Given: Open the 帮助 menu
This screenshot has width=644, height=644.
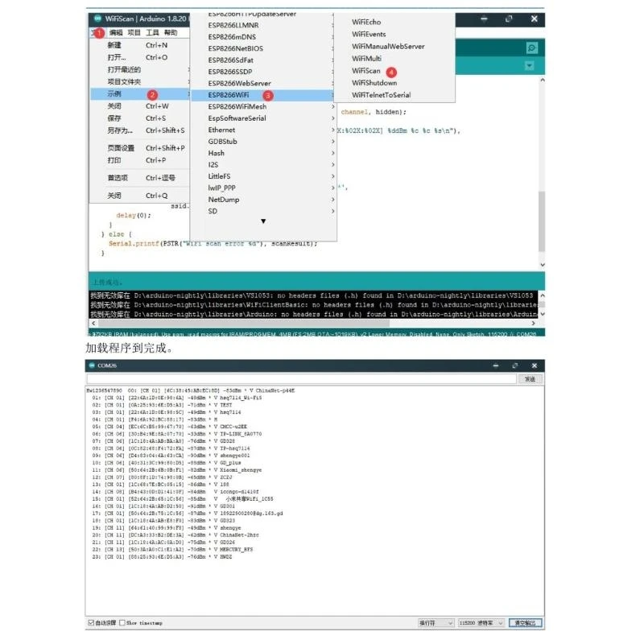Looking at the screenshot, I should (x=171, y=32).
